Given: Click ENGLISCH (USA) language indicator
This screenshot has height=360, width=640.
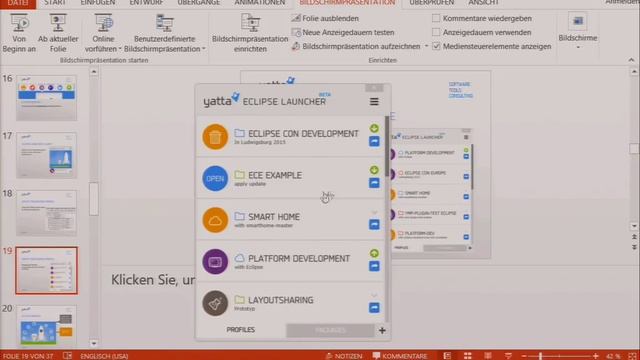Looking at the screenshot, I should click(x=104, y=356).
